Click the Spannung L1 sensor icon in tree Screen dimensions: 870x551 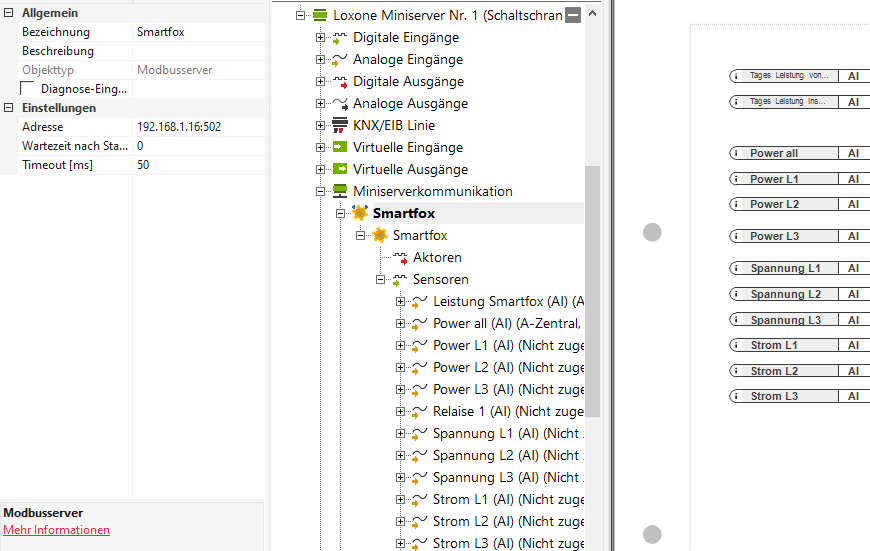(419, 433)
